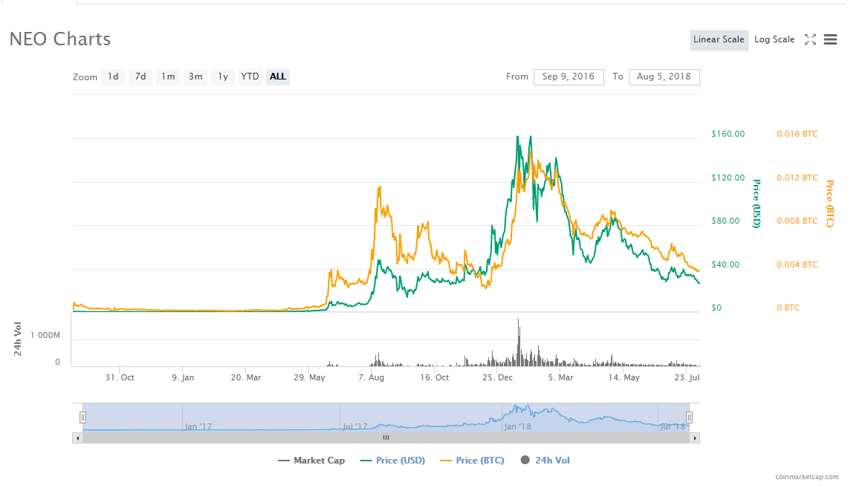This screenshot has height=491, width=868.
Task: Click Jan '18 in the navigator
Action: (517, 427)
